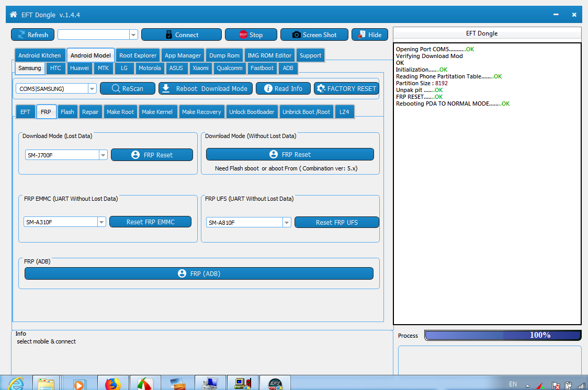Expand the SM-A310F model dropdown
Screen dimensions: 588x390
coord(101,222)
